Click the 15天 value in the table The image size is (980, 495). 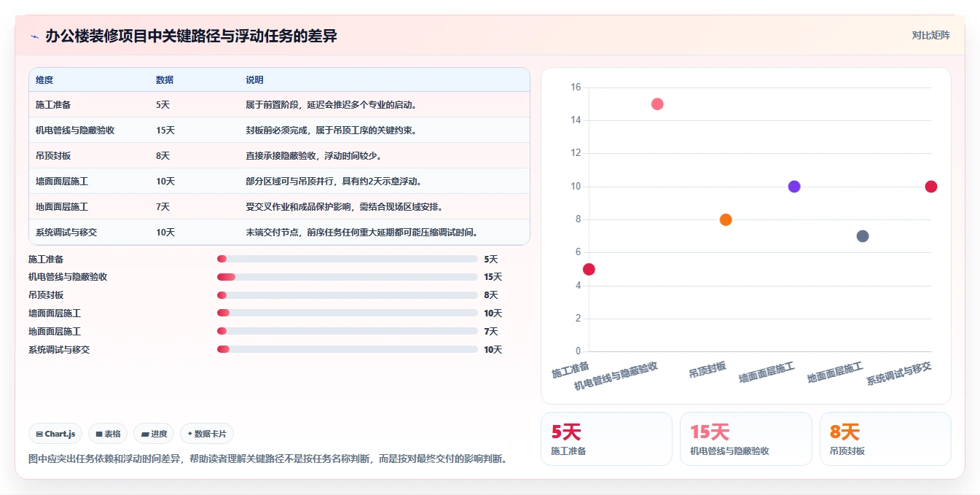pos(165,130)
